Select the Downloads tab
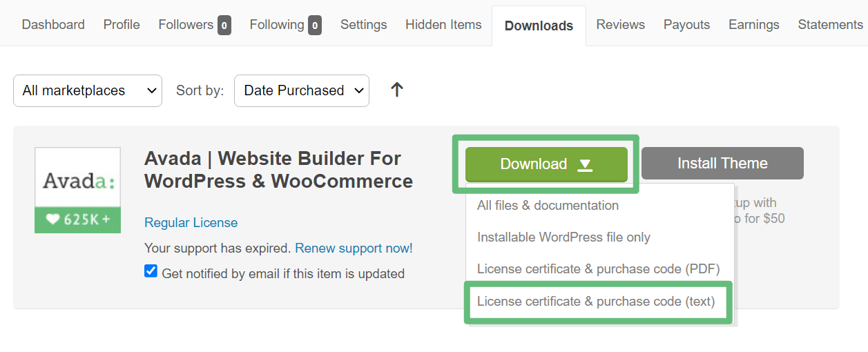This screenshot has width=868, height=352. (x=539, y=26)
